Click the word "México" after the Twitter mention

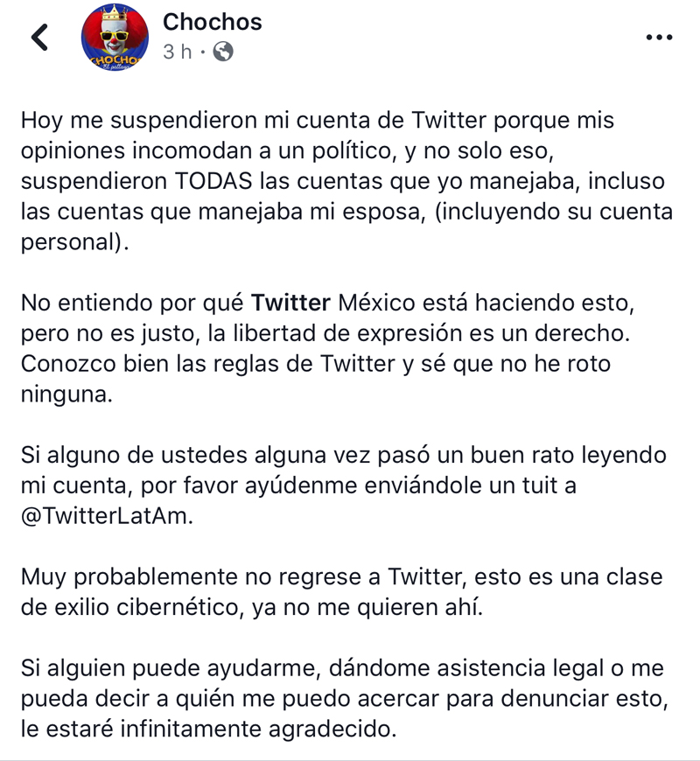click(x=374, y=304)
